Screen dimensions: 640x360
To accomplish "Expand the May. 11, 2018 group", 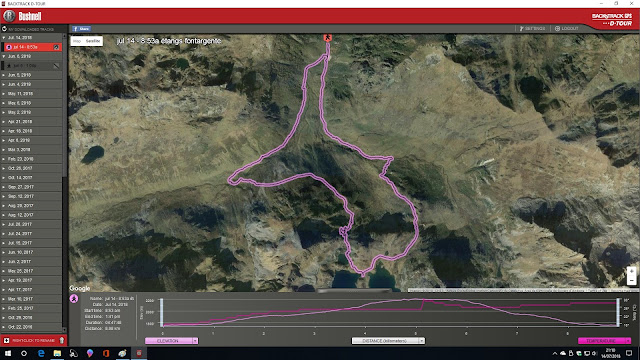I will [4, 94].
